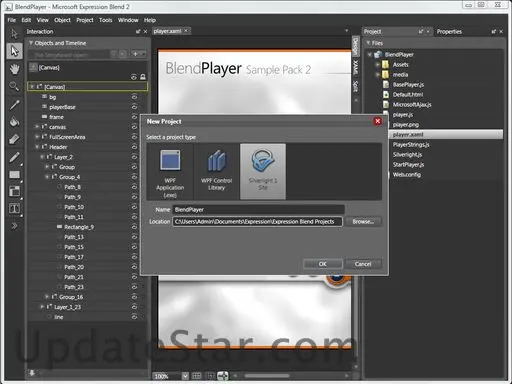512x384 pixels.
Task: Hide the Header layer
Action: click(x=134, y=147)
